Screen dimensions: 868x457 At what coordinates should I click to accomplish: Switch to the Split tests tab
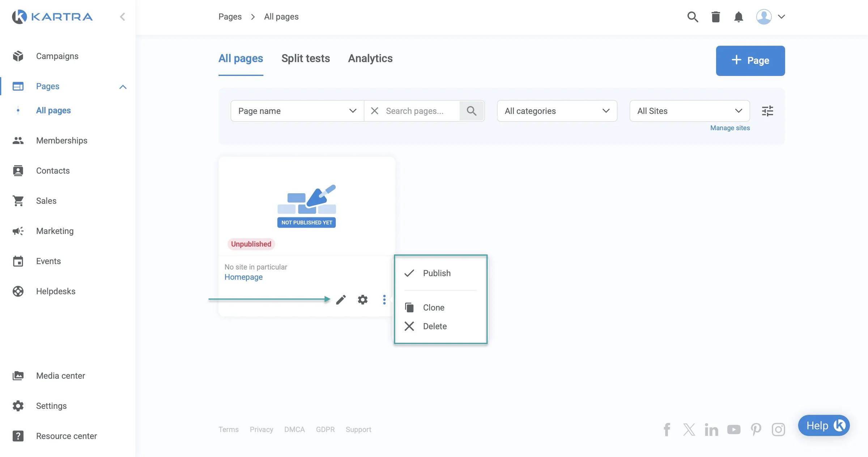point(306,59)
